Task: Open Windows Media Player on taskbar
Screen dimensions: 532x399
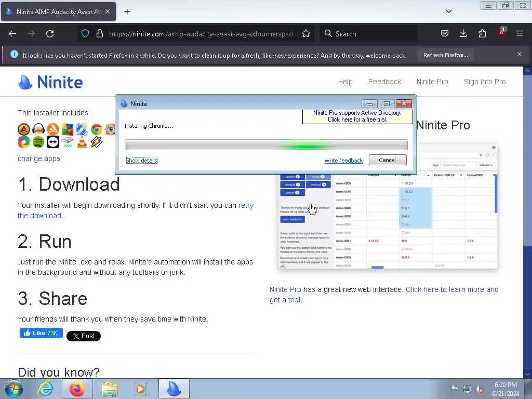Action: click(x=141, y=389)
